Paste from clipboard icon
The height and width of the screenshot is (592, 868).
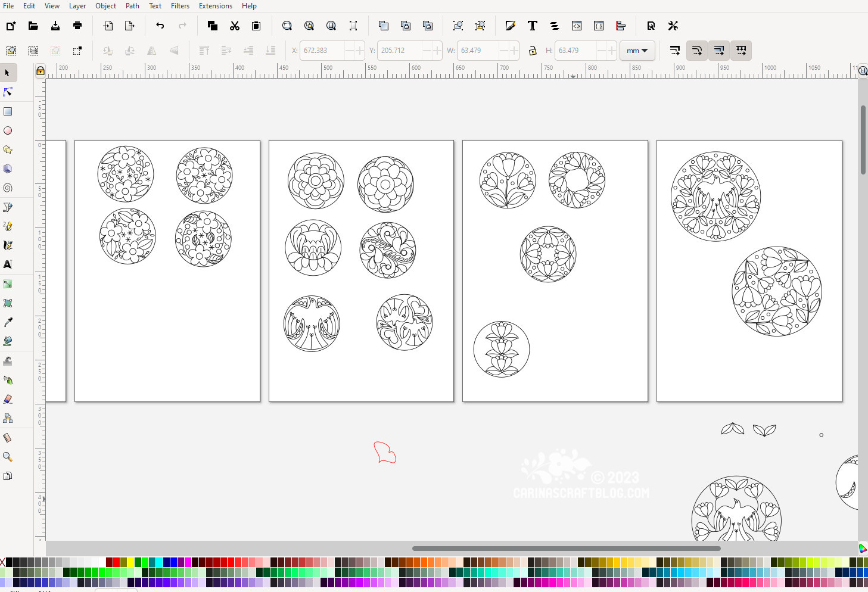click(x=256, y=26)
